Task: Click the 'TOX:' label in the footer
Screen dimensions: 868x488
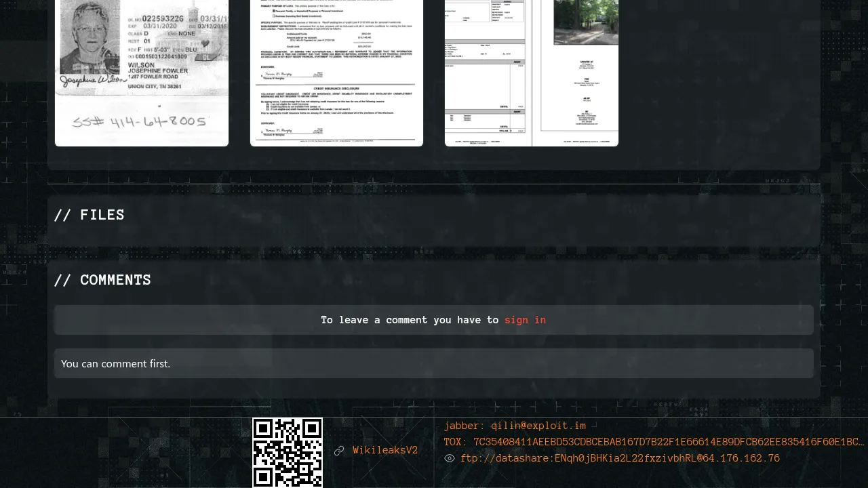Action: click(x=456, y=442)
